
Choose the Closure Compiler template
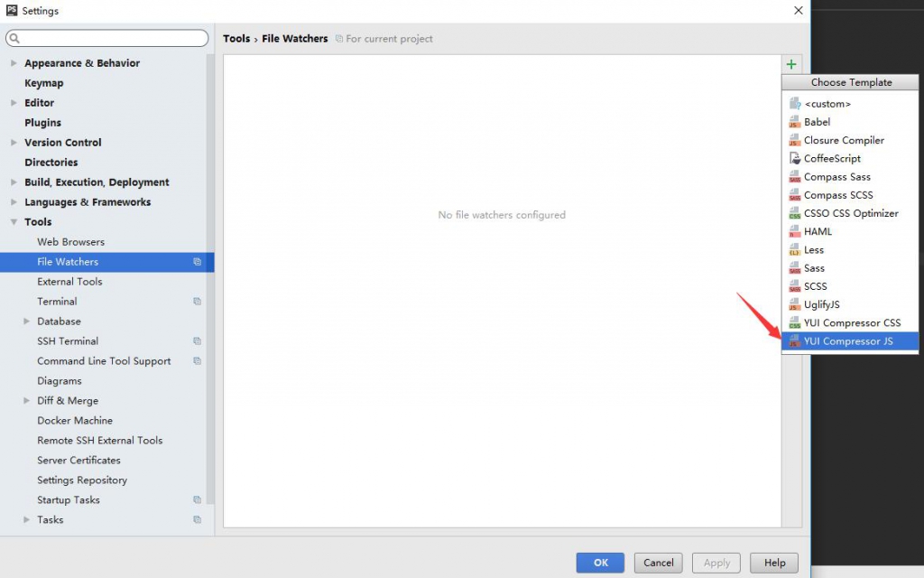850,140
